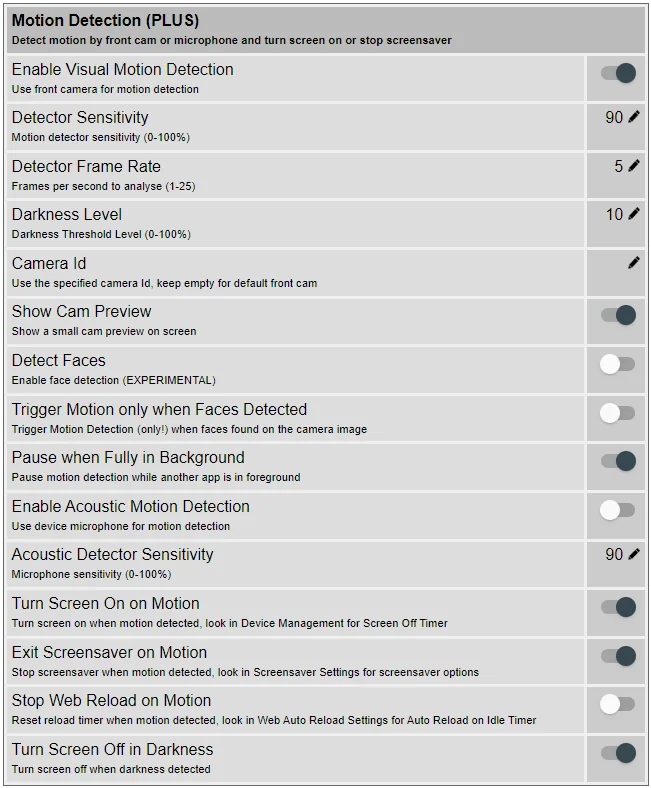Toggle Turn Screen Off in Darkness
The height and width of the screenshot is (788, 651).
618,753
